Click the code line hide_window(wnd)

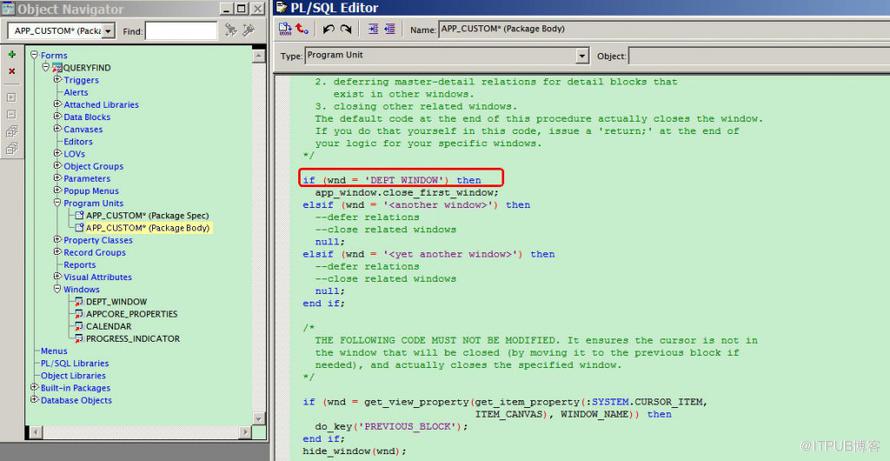tap(355, 451)
